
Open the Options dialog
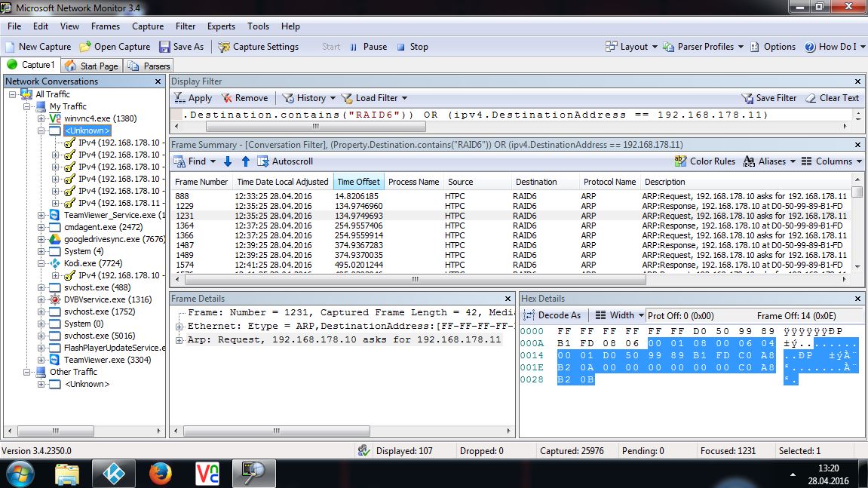pos(773,47)
